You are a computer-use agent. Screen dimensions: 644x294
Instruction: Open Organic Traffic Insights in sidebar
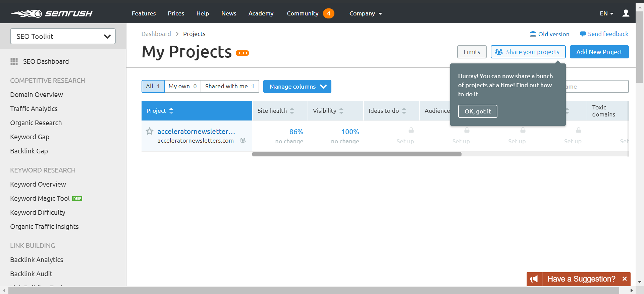[44, 227]
